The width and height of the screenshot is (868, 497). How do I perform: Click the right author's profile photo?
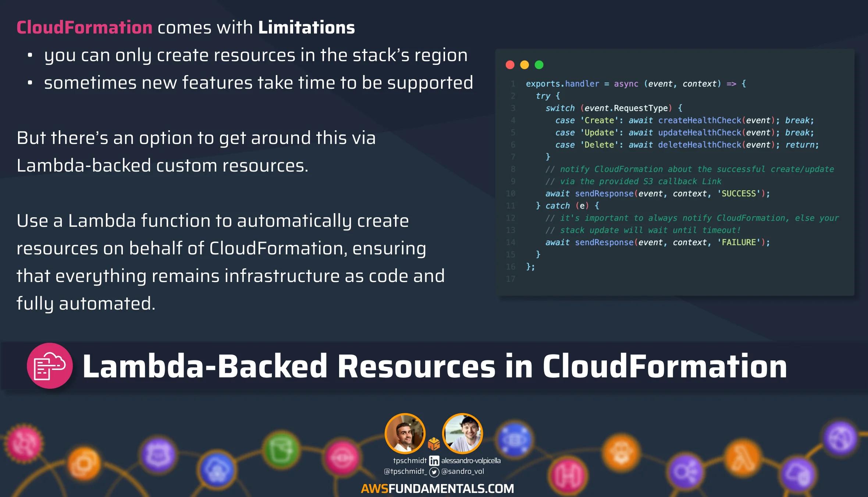pyautogui.click(x=462, y=433)
